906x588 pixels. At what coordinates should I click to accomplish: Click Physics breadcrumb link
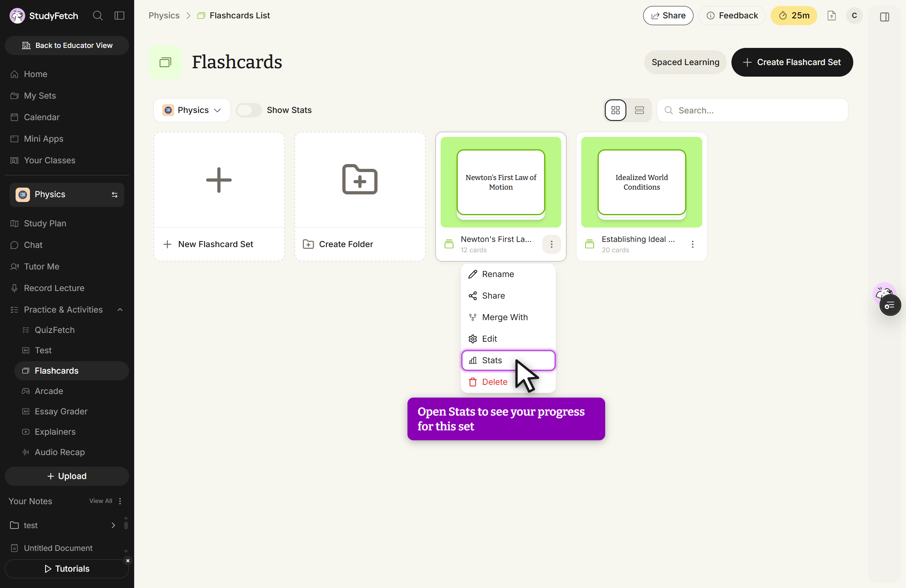[164, 16]
